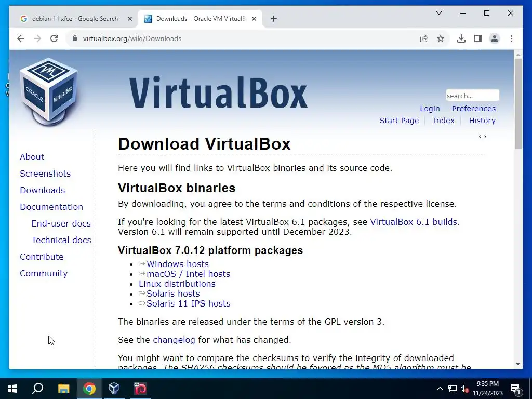This screenshot has height=399, width=532.
Task: Open the red app icon on taskbar
Action: (140, 389)
